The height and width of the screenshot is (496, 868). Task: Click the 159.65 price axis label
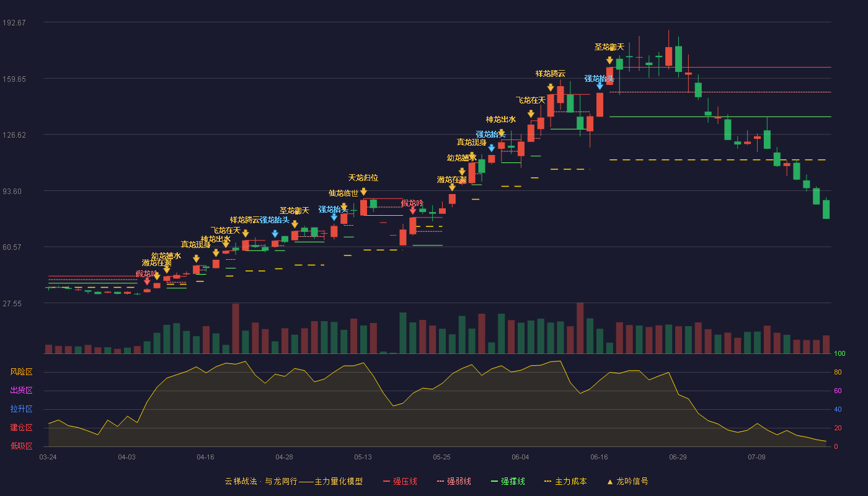14,79
